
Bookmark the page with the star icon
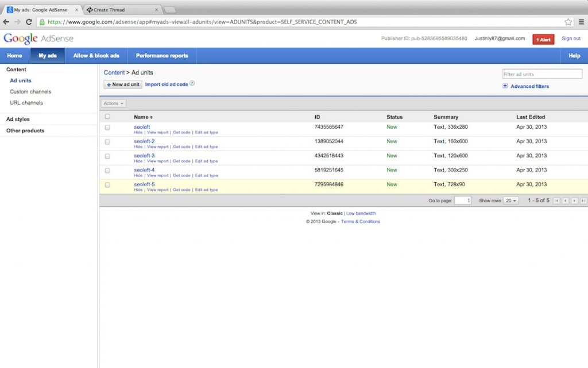568,22
